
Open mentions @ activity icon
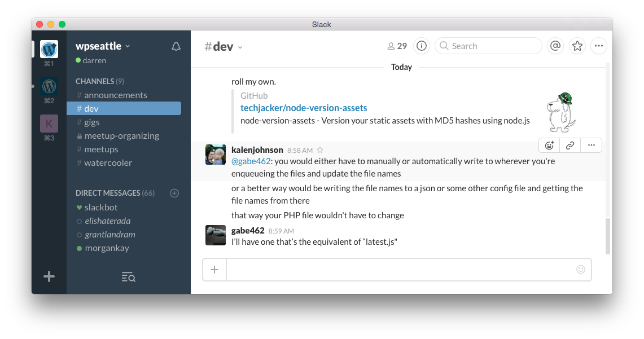(x=555, y=46)
